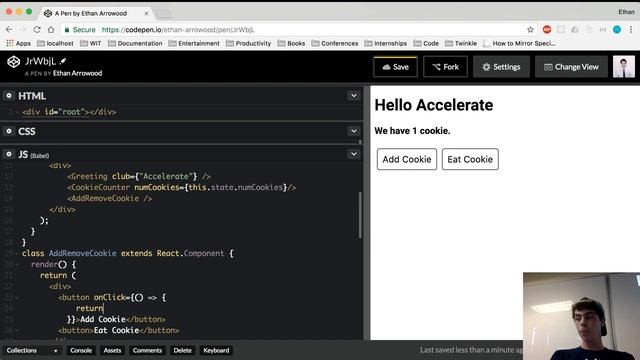
Task: Open HTML editor settings gear
Action: (9, 96)
